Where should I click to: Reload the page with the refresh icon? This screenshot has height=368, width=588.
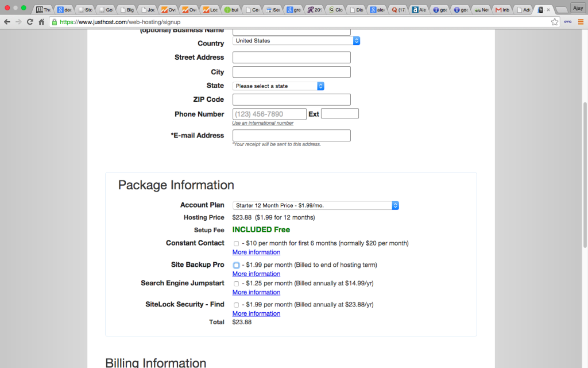(30, 22)
